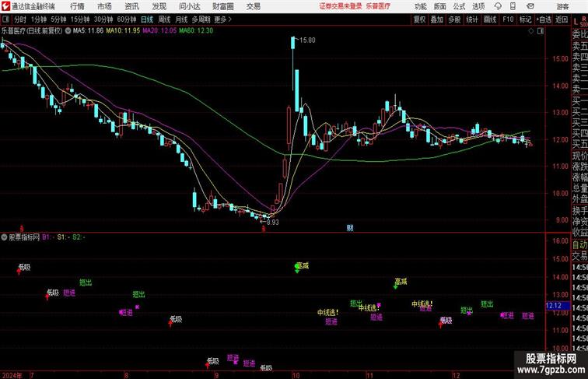Screen dimensions: 588x379
Task: Open the 多周期 multi-period view
Action: (201, 19)
